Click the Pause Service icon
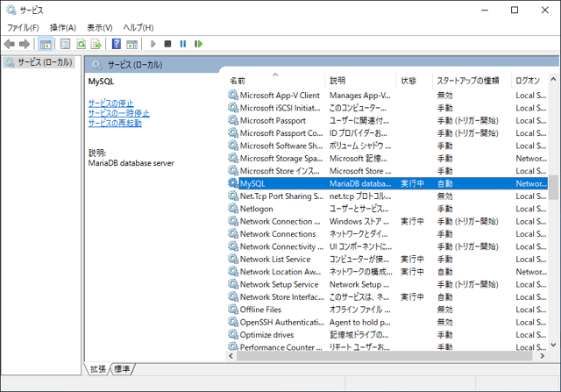This screenshot has height=392, width=561. (183, 44)
